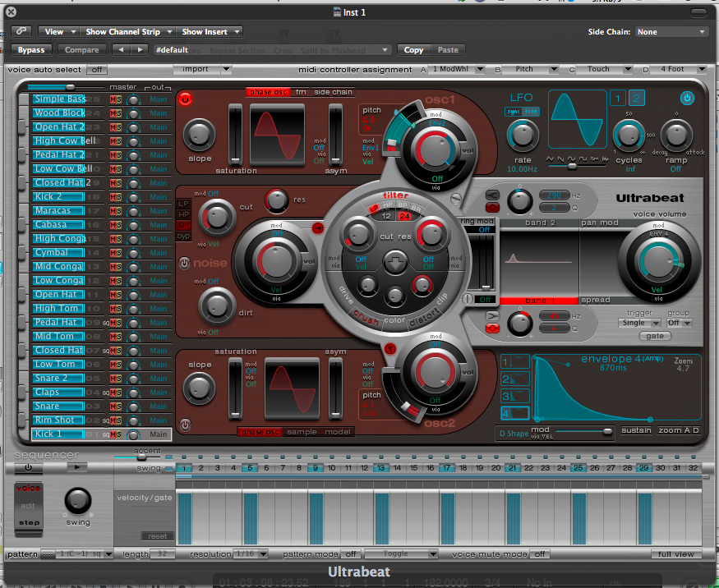719x588 pixels.
Task: Select envelope 3 button
Action: click(515, 395)
